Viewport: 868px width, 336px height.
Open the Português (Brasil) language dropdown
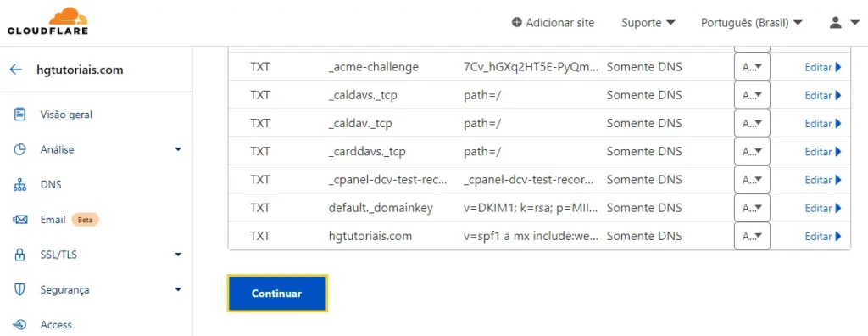tap(752, 23)
